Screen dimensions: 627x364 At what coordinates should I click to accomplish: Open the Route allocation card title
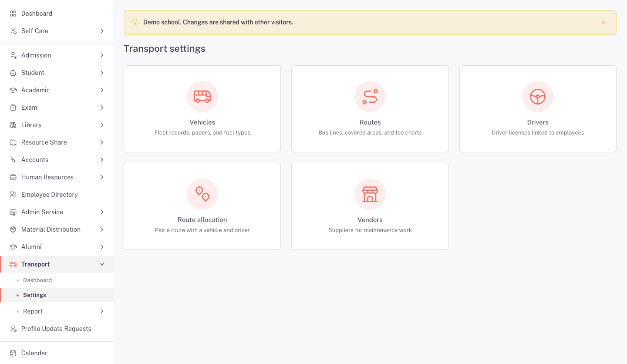202,220
